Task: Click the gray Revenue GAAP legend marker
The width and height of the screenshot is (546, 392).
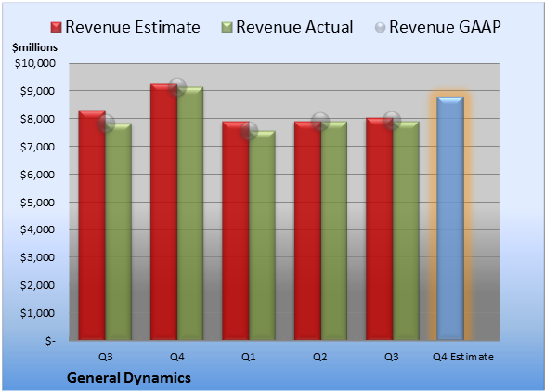Action: click(x=381, y=28)
